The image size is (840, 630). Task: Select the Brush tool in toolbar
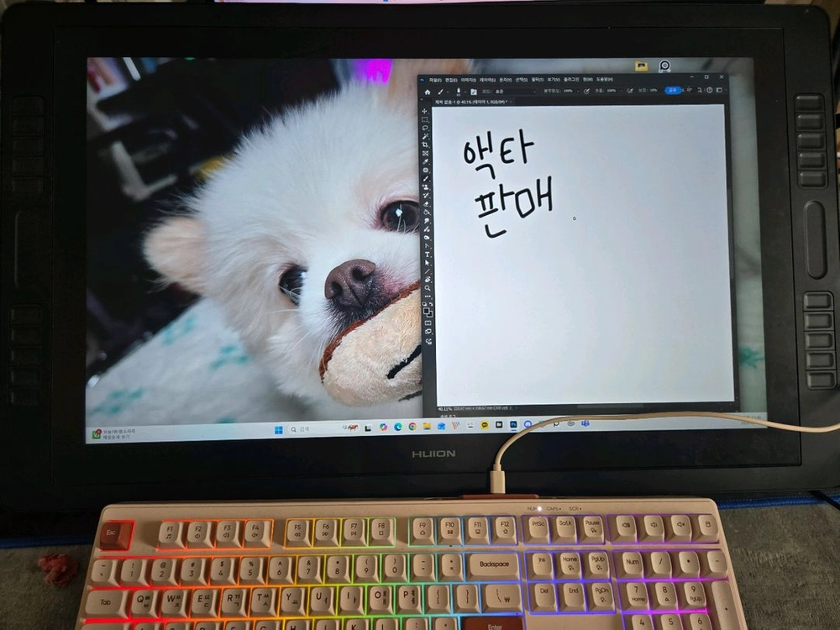click(x=426, y=178)
